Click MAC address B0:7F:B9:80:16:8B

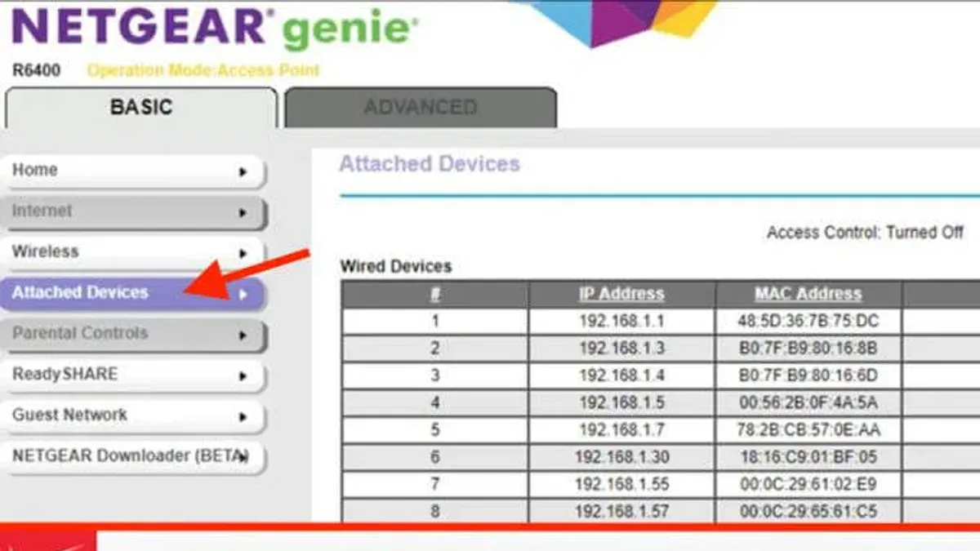[808, 349]
